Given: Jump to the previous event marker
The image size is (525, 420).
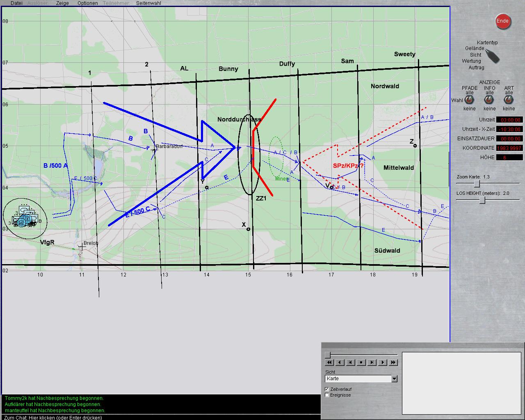Looking at the screenshot, I should point(351,362).
